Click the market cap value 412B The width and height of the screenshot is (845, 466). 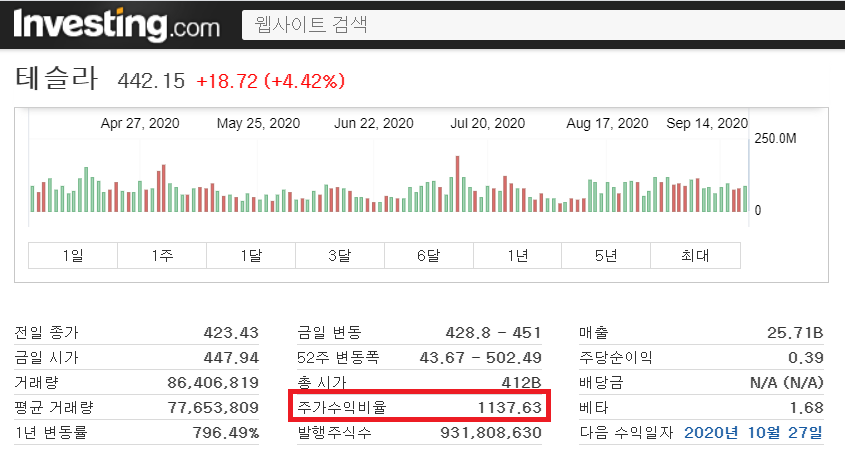point(521,382)
